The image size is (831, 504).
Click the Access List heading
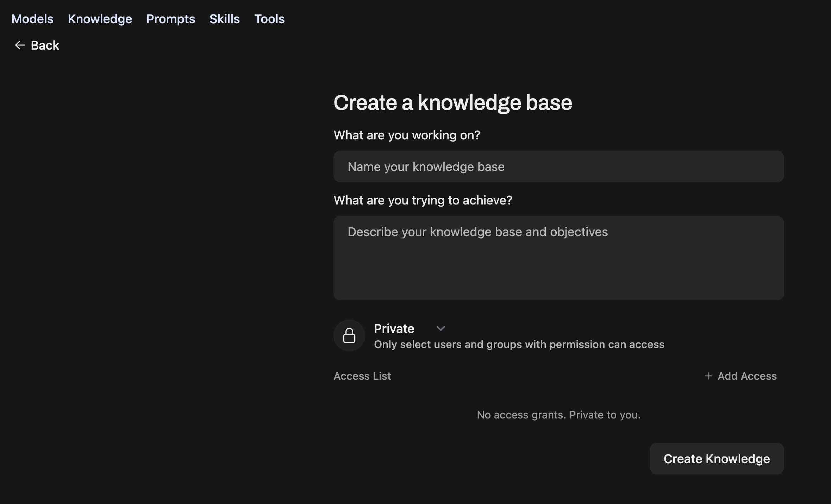(x=362, y=376)
